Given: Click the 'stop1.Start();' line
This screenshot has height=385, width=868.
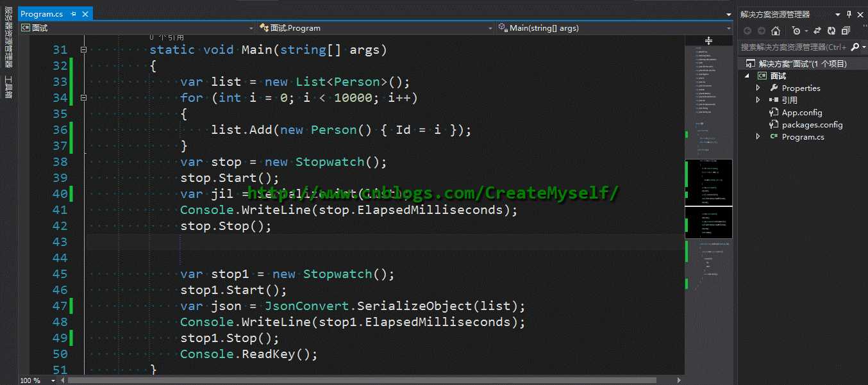Looking at the screenshot, I should (233, 290).
